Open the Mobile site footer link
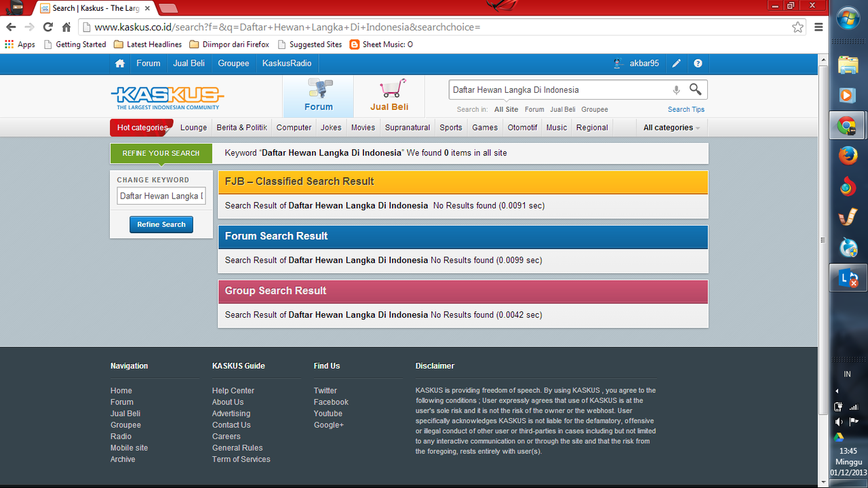The height and width of the screenshot is (488, 868). pos(129,448)
